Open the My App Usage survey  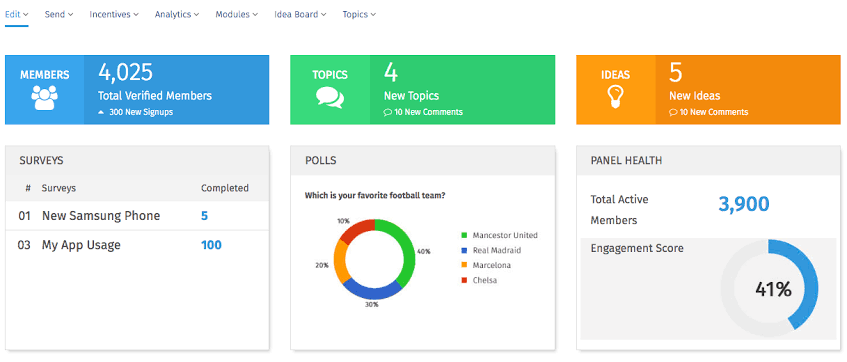[x=81, y=245]
